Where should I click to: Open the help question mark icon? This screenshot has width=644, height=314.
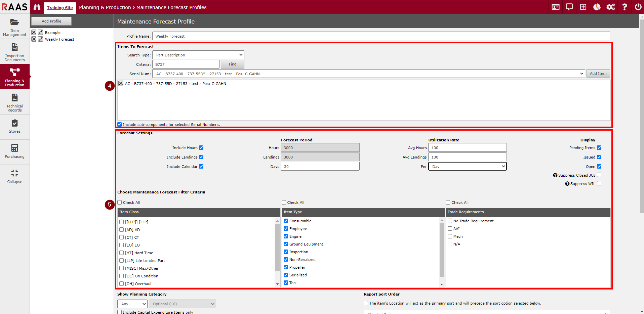[x=624, y=7]
